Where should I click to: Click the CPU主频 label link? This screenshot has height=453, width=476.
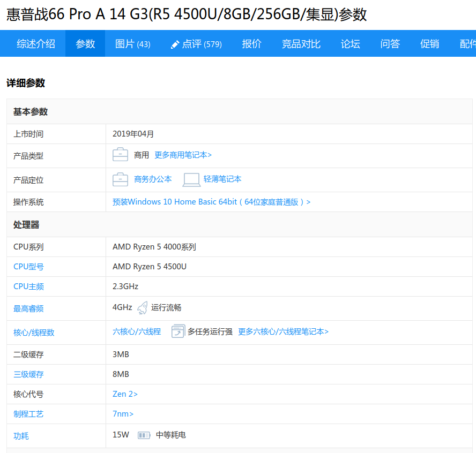pos(28,286)
